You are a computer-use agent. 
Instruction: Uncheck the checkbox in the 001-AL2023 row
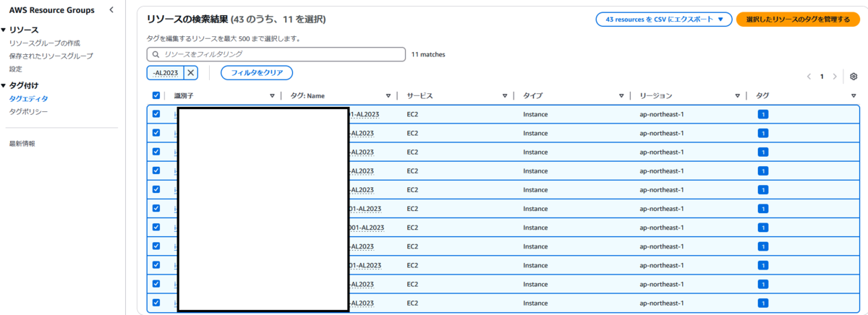156,227
